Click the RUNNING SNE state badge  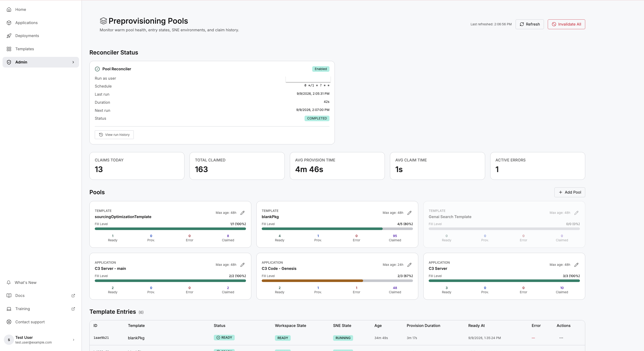343,338
